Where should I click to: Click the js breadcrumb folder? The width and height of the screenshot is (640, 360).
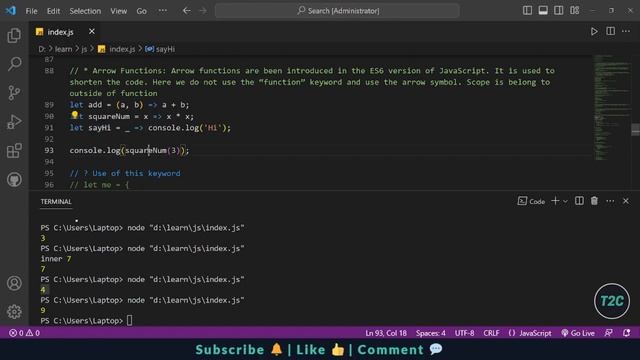[84, 49]
